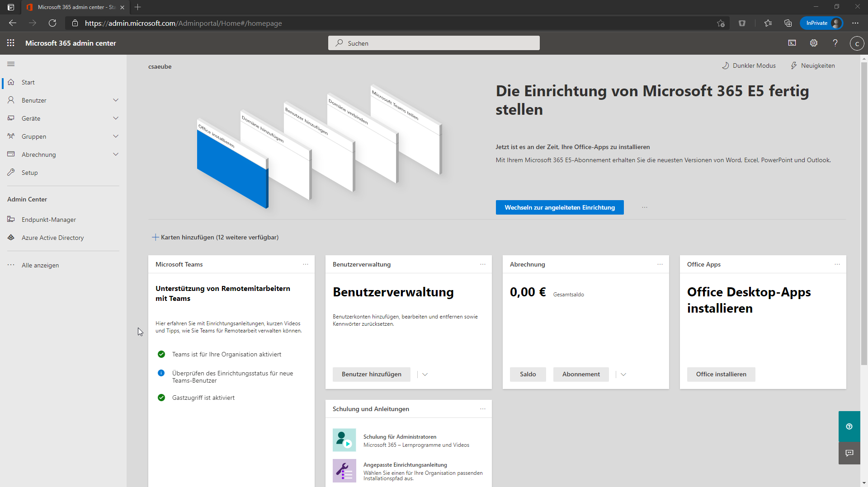Viewport: 868px width, 487px height.
Task: Select Start in the navigation
Action: (x=63, y=82)
